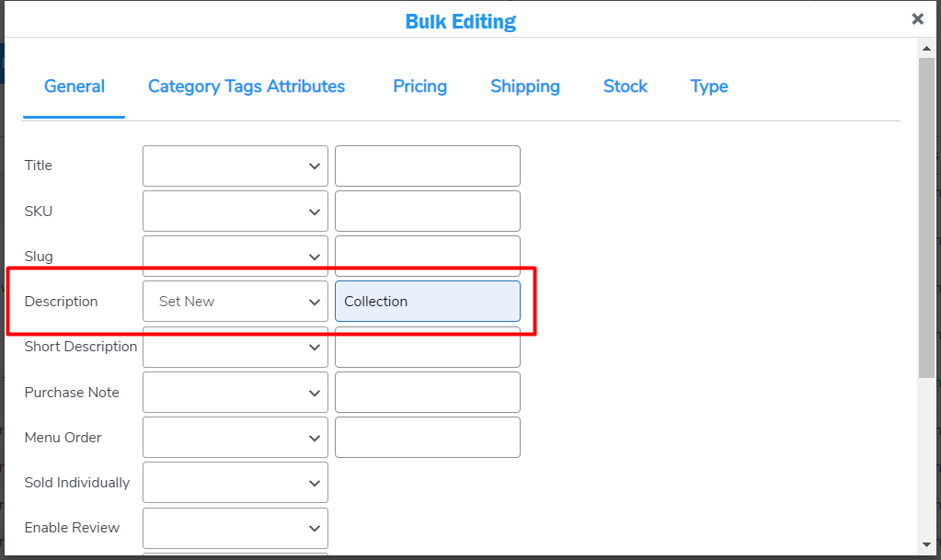
Task: Select the General tab
Action: coord(74,86)
